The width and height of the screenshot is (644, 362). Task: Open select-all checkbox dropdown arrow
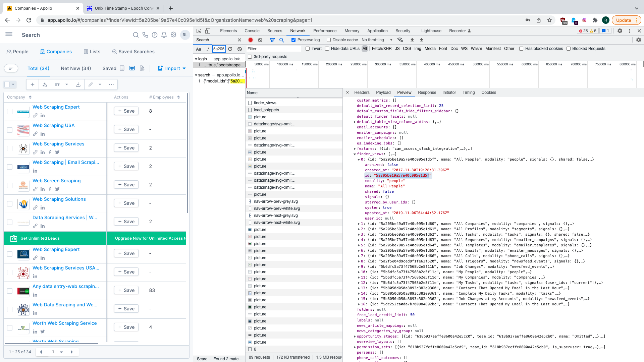13,84
